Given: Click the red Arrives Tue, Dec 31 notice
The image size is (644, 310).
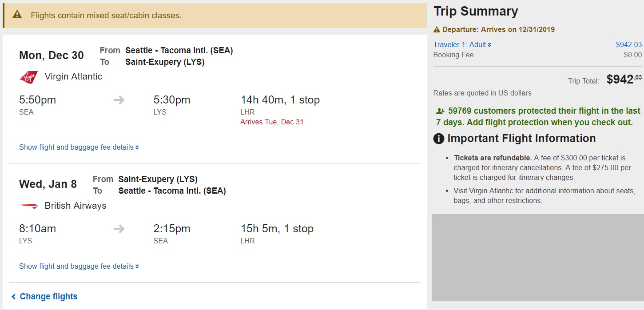Looking at the screenshot, I should pyautogui.click(x=272, y=122).
